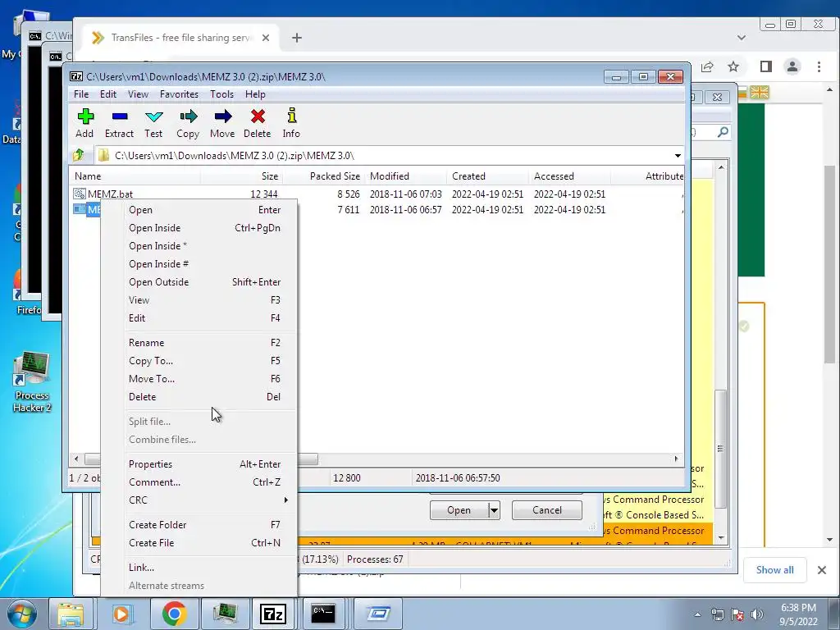Click the Windows Start button
Screen dimensions: 840x630
click(21, 614)
